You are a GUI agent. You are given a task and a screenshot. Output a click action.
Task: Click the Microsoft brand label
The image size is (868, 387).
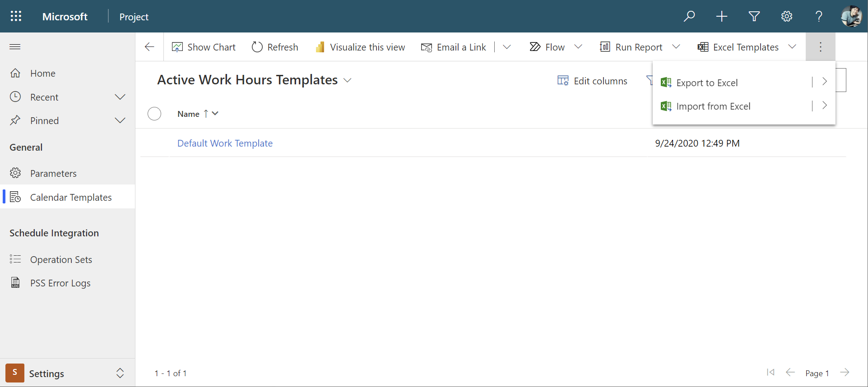[x=65, y=17]
